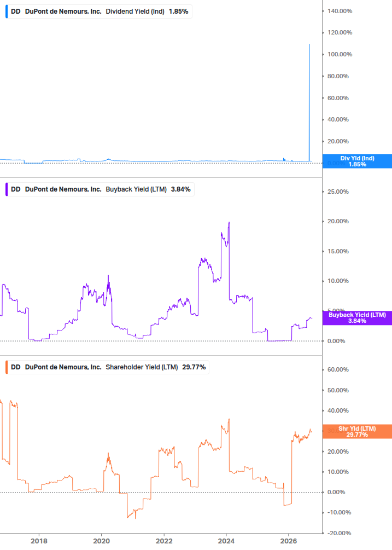Click the 2026 label on the time axis

(x=289, y=541)
